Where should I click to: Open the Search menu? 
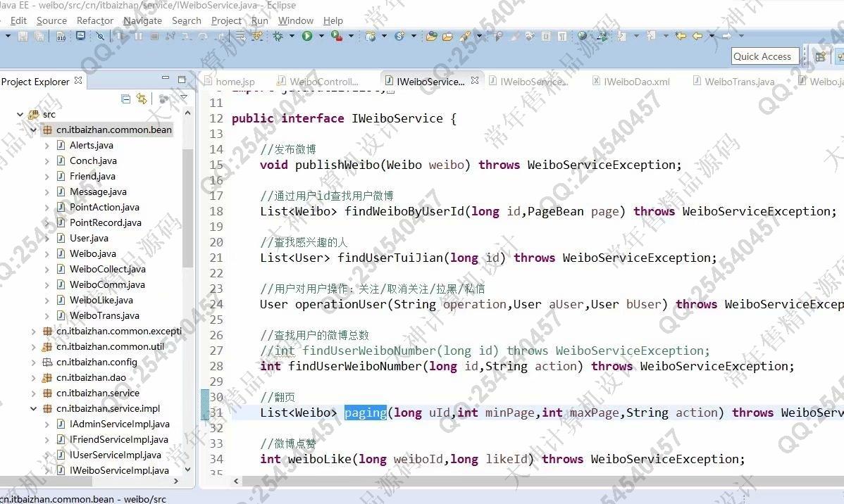click(186, 20)
